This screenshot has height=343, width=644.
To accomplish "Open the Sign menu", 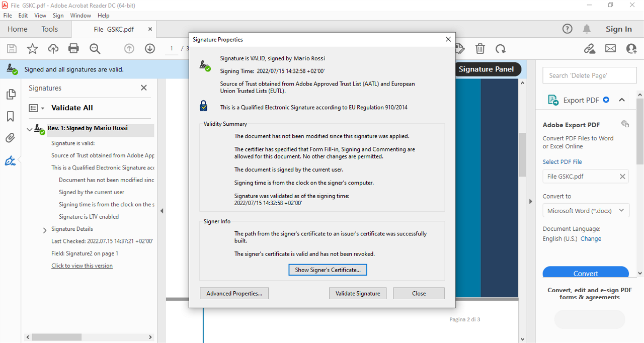I will [58, 16].
